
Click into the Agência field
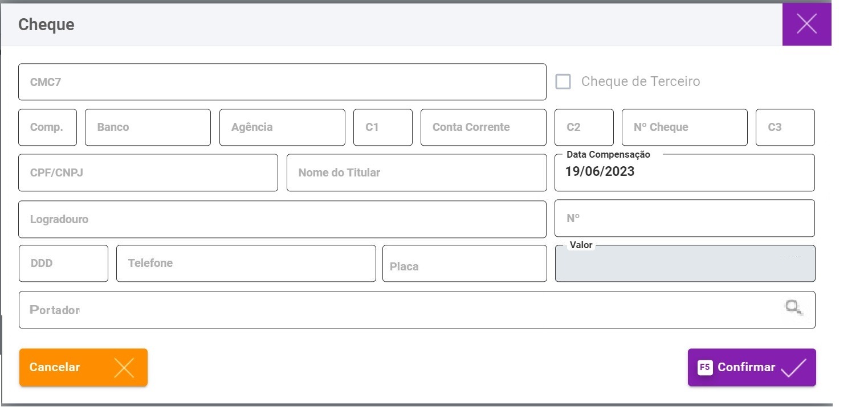point(282,128)
